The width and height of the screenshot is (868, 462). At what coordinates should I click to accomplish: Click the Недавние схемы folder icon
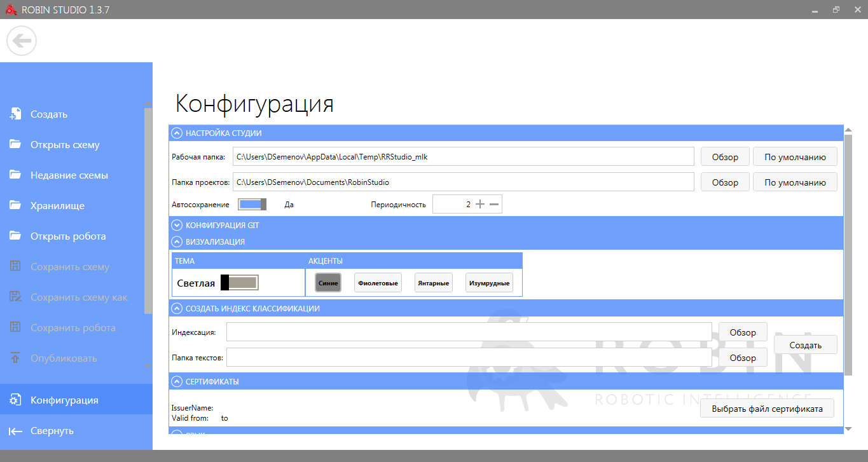tap(15, 175)
